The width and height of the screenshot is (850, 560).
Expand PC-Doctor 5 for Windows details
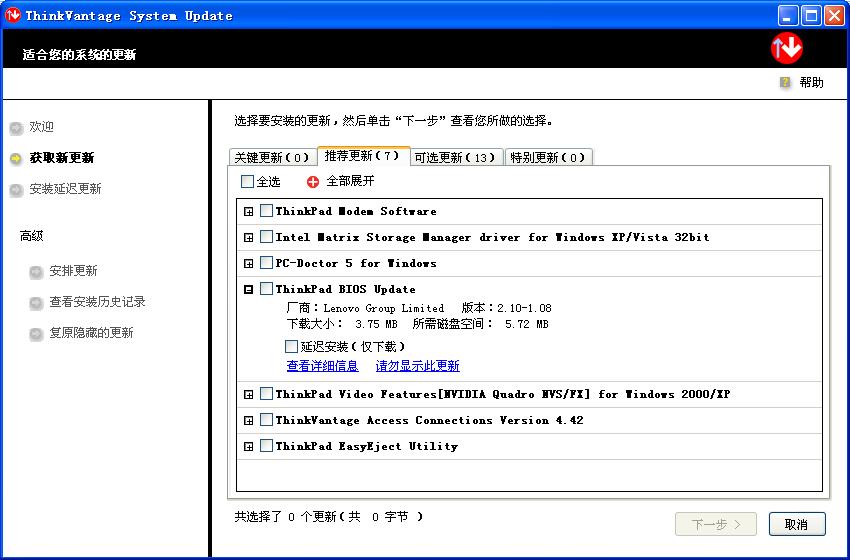pyautogui.click(x=248, y=263)
